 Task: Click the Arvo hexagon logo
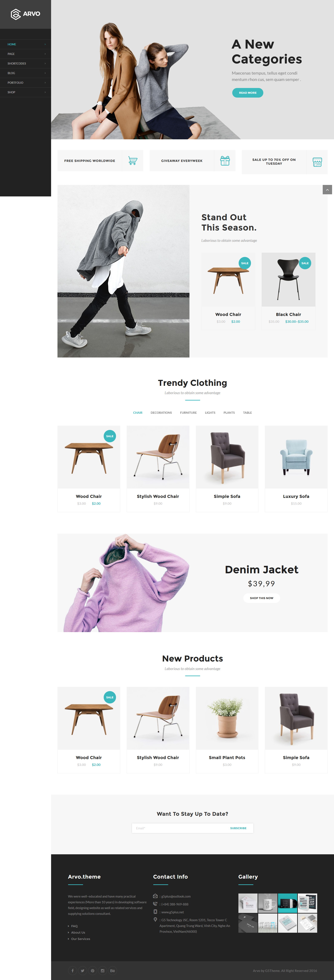tap(16, 14)
